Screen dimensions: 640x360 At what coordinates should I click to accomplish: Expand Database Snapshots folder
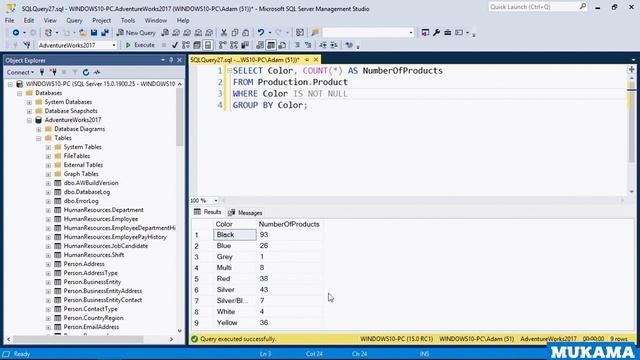(29, 111)
